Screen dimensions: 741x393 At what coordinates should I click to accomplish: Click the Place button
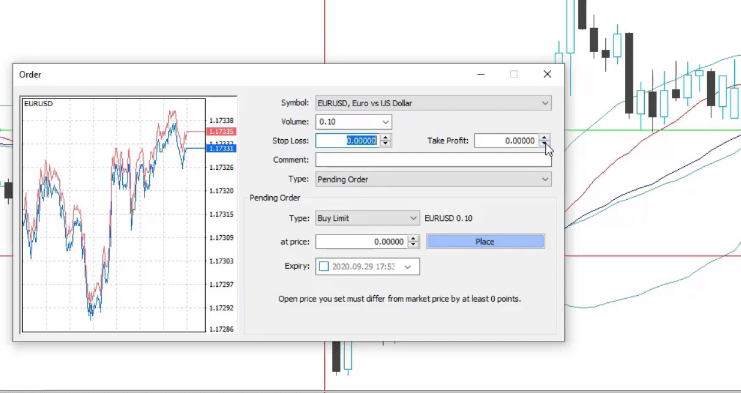(485, 242)
